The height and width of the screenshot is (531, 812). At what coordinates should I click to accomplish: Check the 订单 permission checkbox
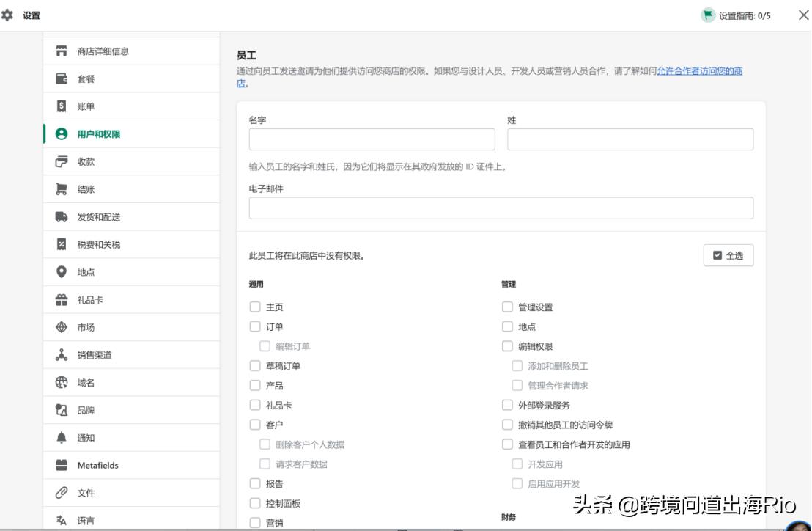click(x=254, y=326)
